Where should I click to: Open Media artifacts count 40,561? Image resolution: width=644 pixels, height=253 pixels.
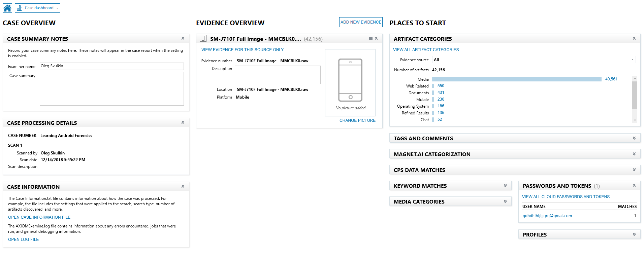point(611,79)
